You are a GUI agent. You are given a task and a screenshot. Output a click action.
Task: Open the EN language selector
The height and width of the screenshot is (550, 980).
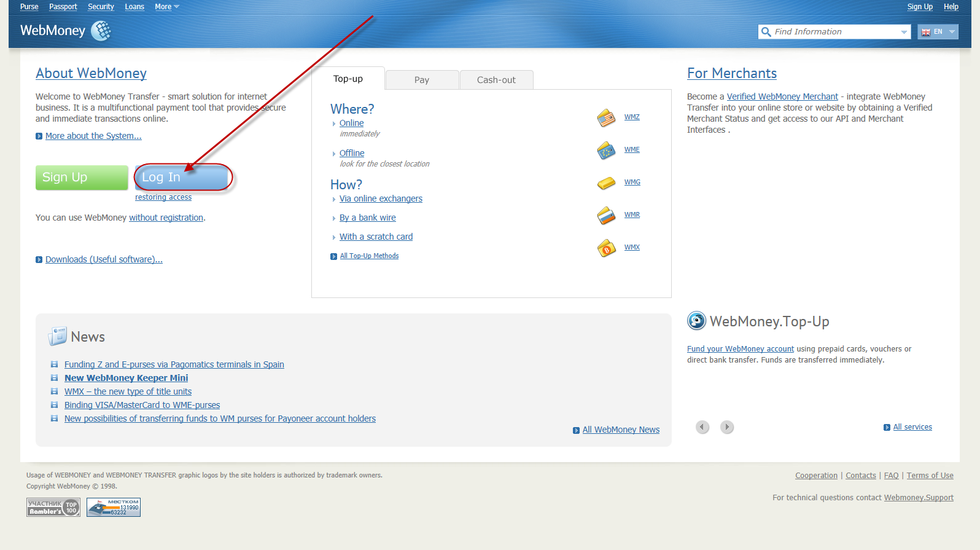938,32
